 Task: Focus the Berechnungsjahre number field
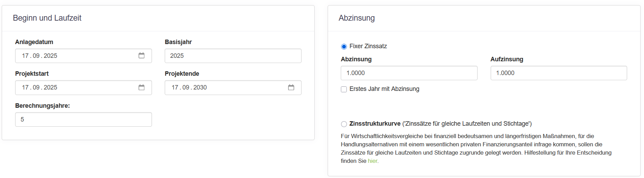coord(83,119)
